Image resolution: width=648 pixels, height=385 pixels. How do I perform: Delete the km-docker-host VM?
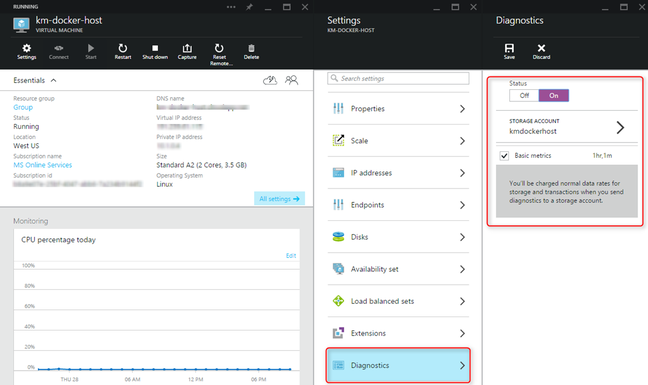(x=251, y=52)
